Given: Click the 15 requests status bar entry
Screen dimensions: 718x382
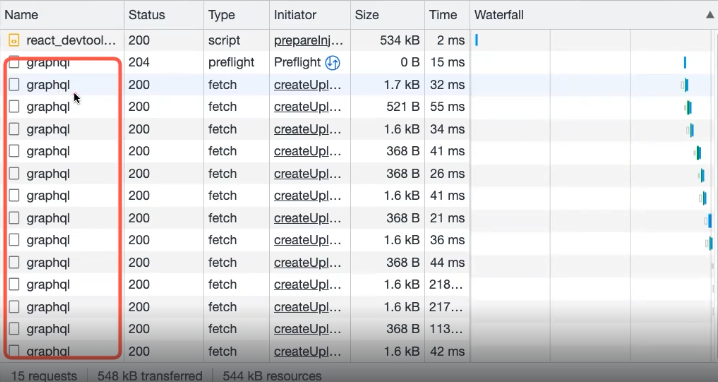Looking at the screenshot, I should click(x=44, y=376).
